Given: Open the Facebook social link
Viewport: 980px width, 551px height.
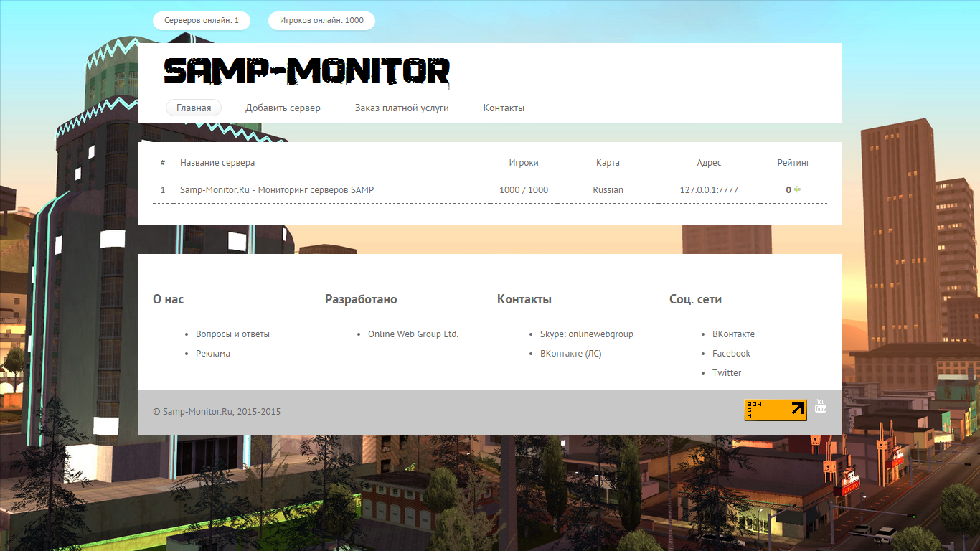Looking at the screenshot, I should [731, 353].
